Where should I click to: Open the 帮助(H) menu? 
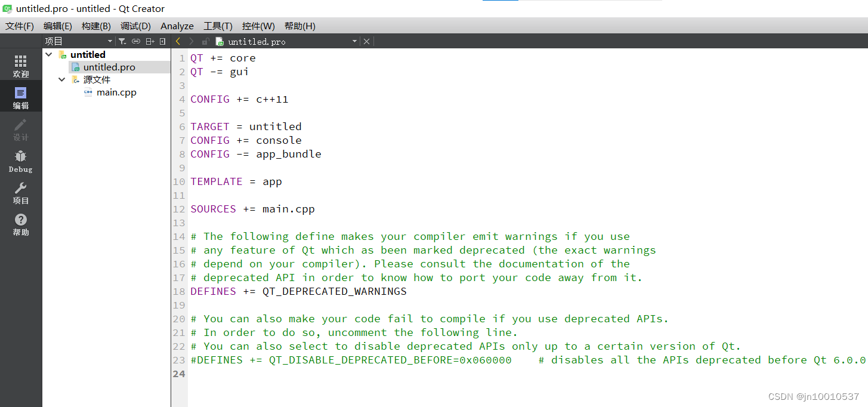[x=299, y=26]
